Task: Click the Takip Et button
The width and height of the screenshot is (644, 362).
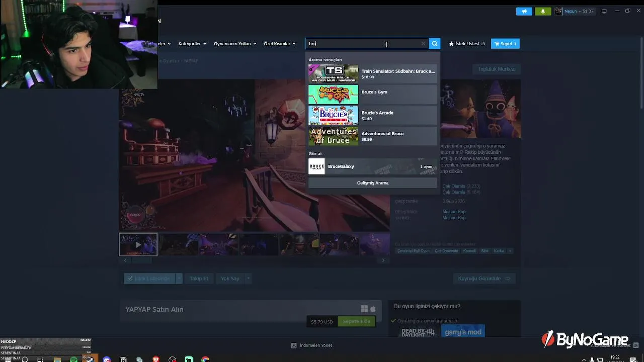Action: (199, 279)
